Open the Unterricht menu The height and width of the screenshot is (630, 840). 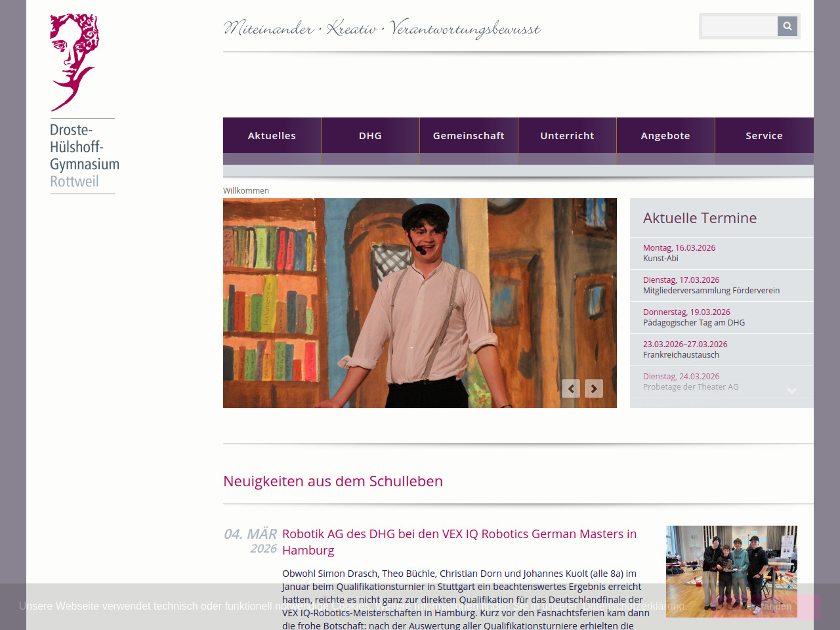567,136
